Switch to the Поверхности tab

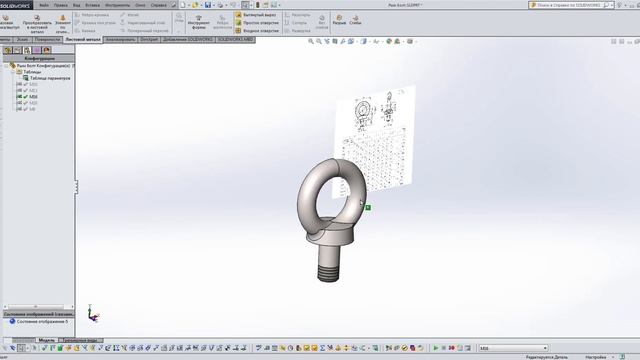click(x=47, y=40)
